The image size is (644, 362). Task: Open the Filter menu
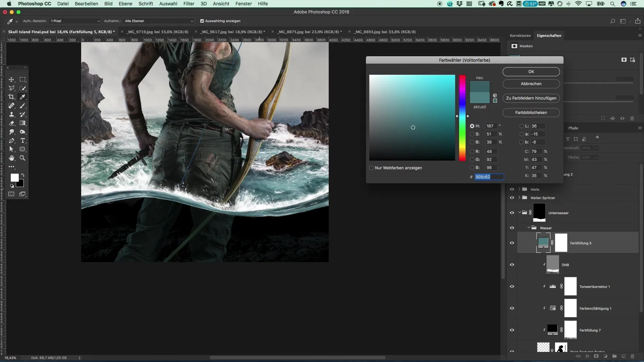[x=189, y=4]
